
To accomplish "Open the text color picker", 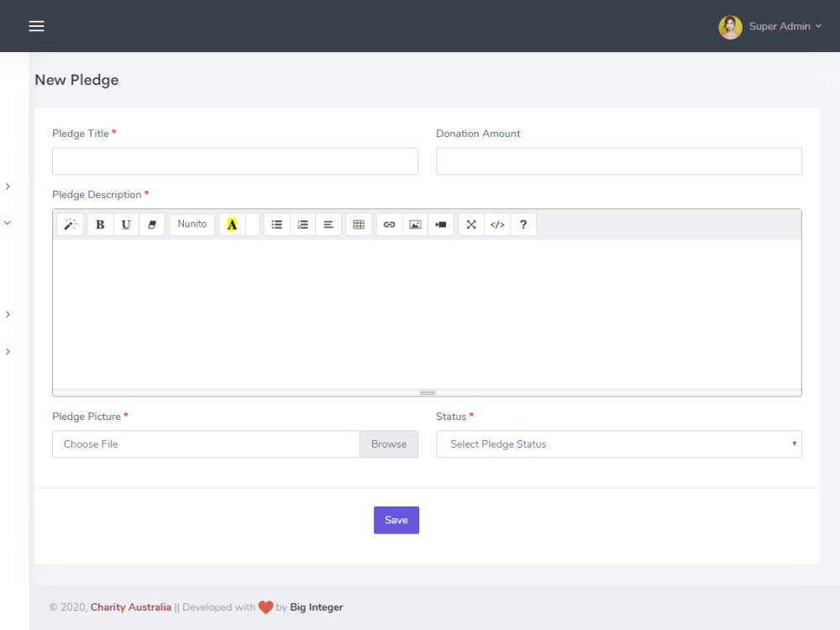I will tap(233, 224).
